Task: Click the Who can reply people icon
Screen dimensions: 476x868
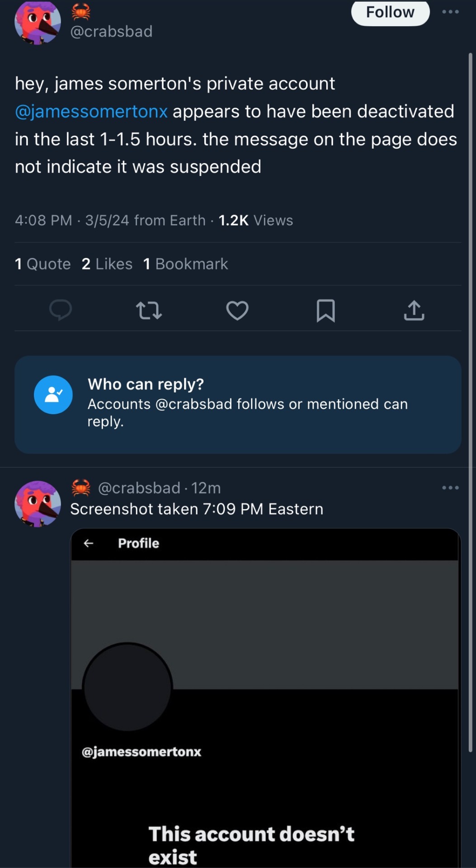Action: coord(53,395)
